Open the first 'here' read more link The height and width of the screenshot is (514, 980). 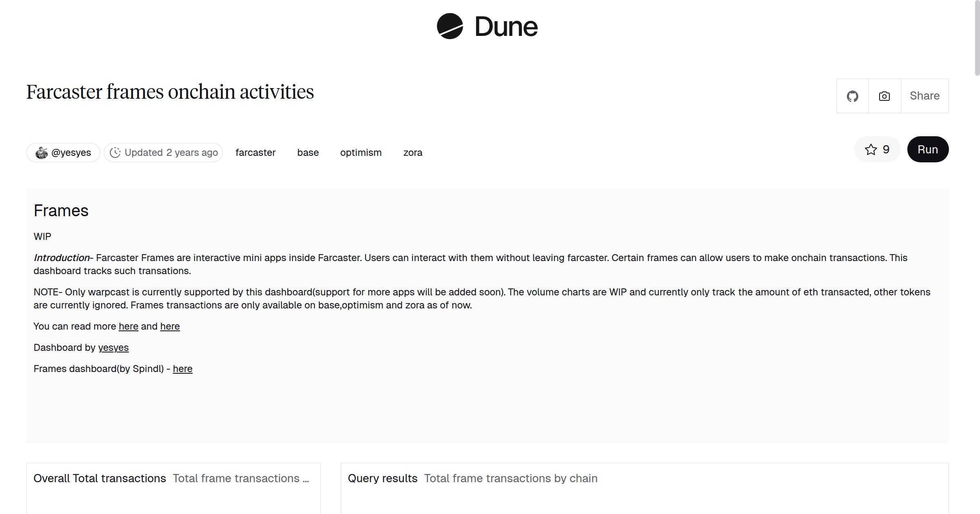coord(128,326)
